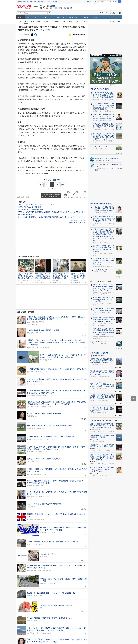Select the 経済 category
Image resolution: width=138 pixels, height=644 pixels.
point(39,21)
